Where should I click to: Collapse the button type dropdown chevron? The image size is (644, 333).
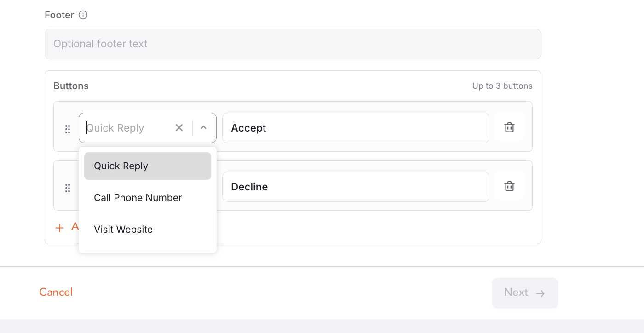(203, 128)
